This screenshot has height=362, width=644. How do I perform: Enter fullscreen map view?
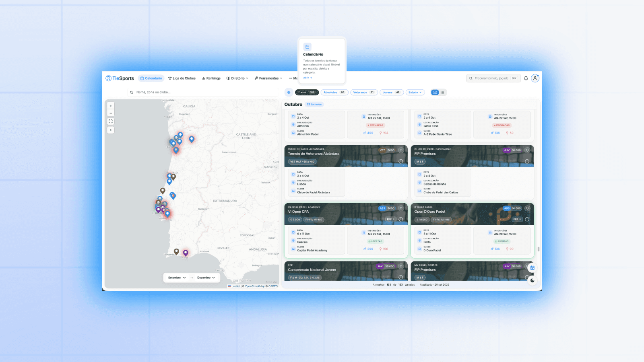[x=111, y=121]
